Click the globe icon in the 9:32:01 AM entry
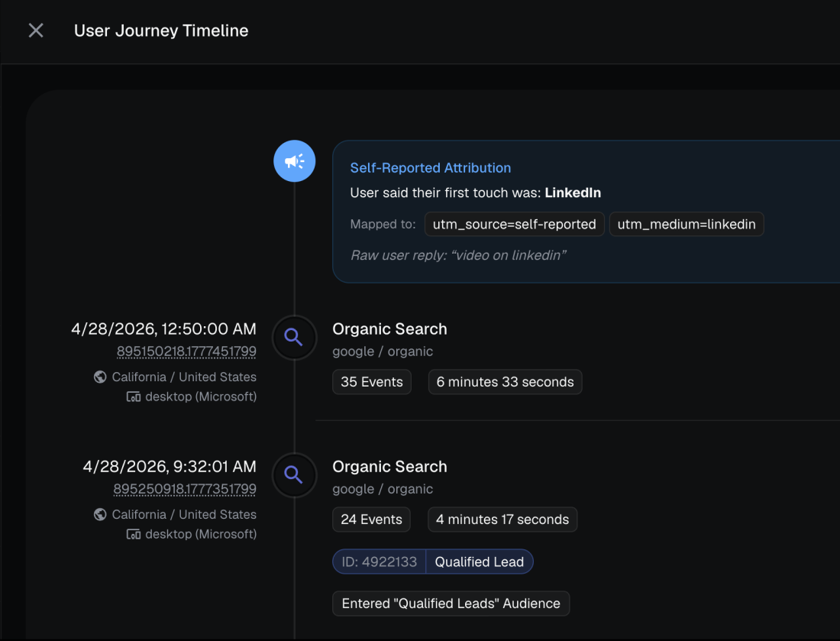The image size is (840, 641). (100, 514)
